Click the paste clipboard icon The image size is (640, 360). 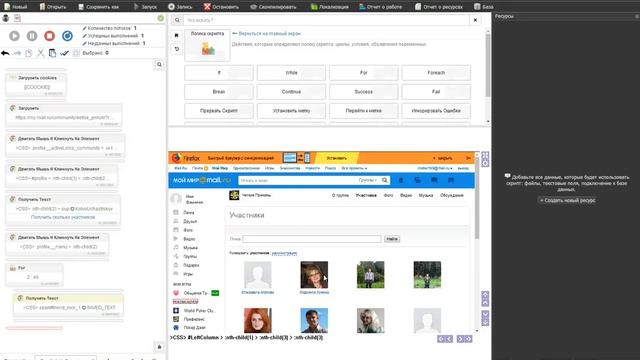(x=52, y=53)
